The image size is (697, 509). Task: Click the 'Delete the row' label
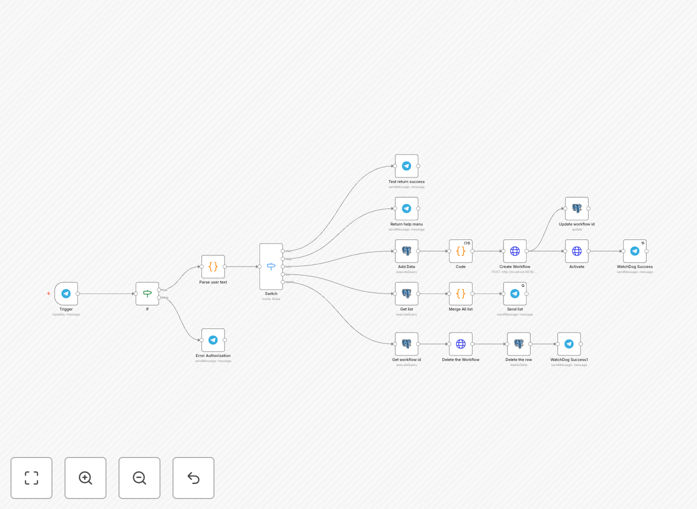pyautogui.click(x=519, y=360)
